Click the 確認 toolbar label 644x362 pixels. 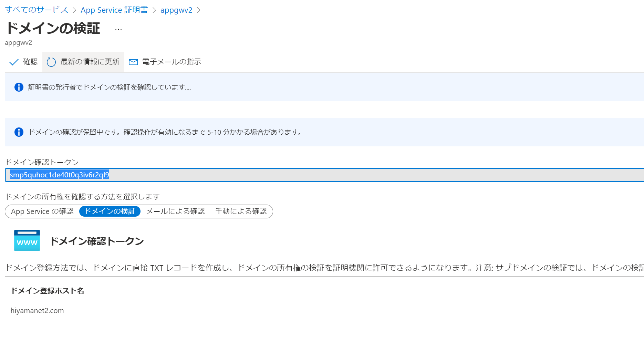[x=30, y=62]
